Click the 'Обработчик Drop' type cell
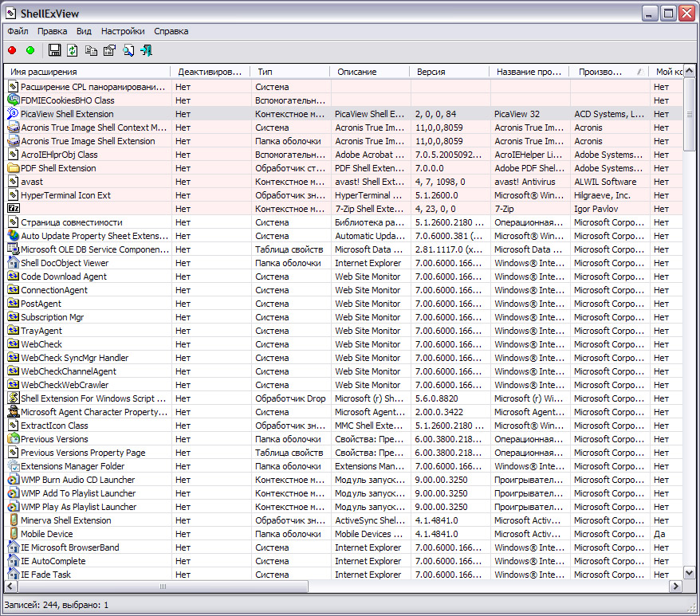This screenshot has width=700, height=616. 290,398
